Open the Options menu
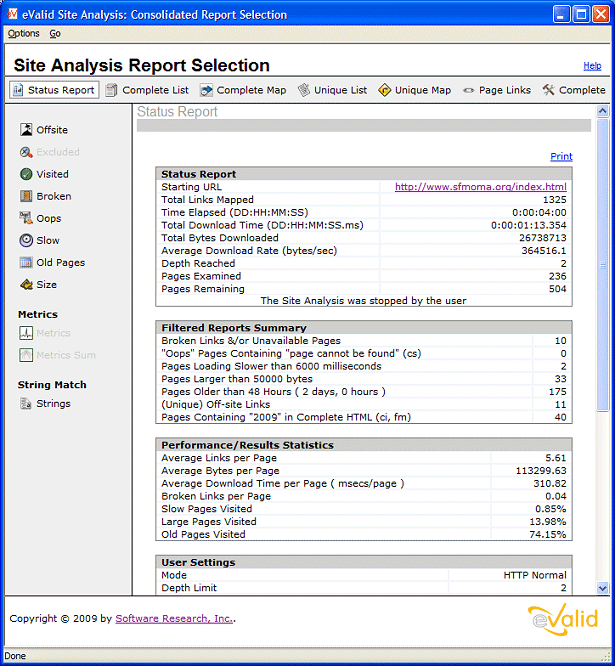 23,34
